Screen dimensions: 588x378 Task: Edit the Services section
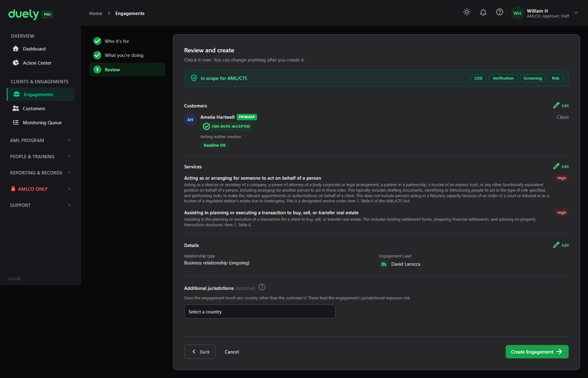pyautogui.click(x=561, y=167)
